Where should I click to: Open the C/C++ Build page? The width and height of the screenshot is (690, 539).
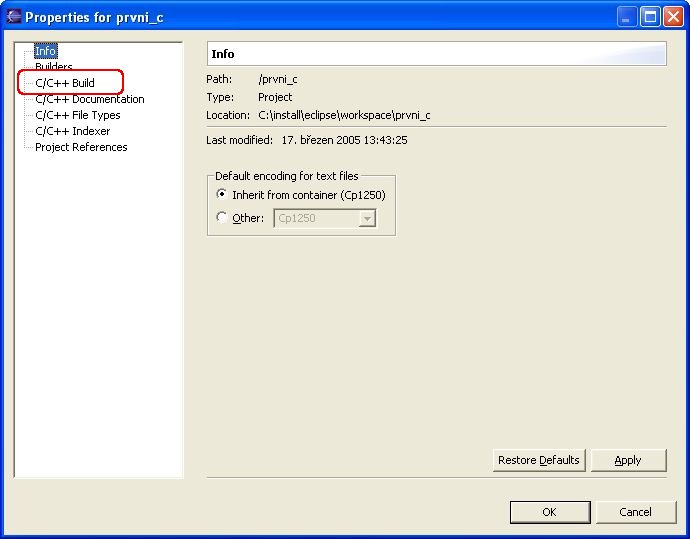pyautogui.click(x=65, y=83)
